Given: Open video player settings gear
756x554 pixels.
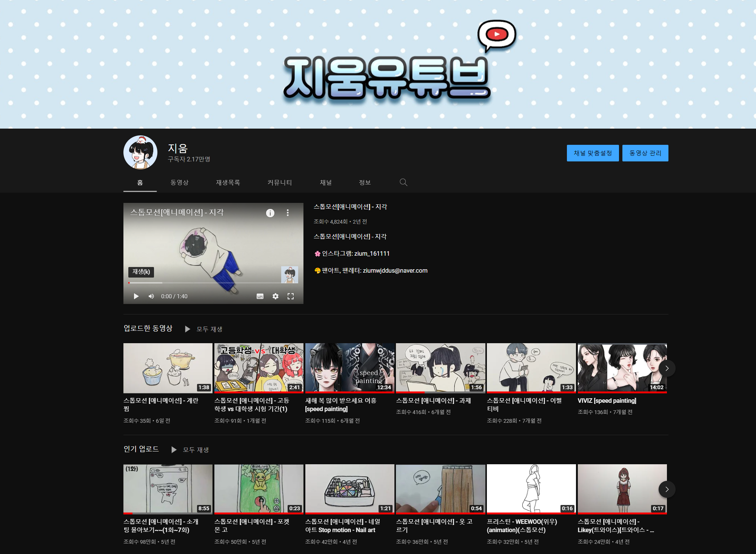Looking at the screenshot, I should 276,296.
